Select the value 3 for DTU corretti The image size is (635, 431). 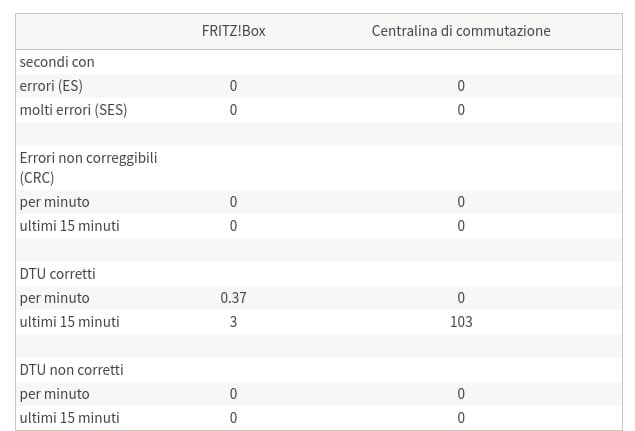[233, 322]
